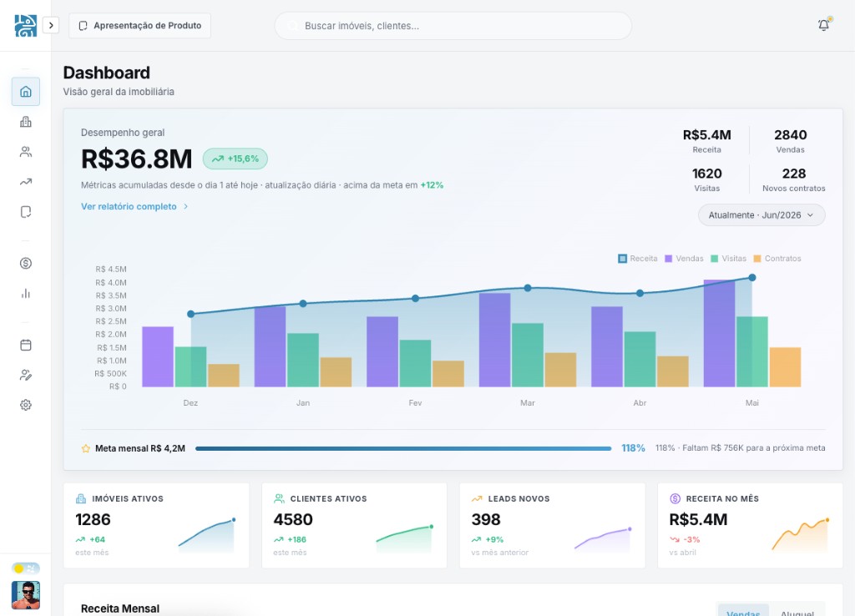
Task: Open the dollar finance sidebar icon
Action: (x=26, y=263)
